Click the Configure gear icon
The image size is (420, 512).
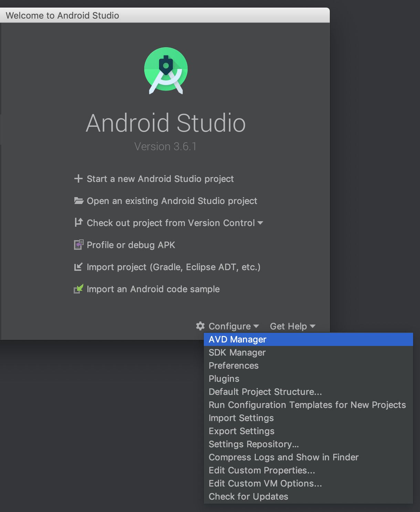(200, 326)
